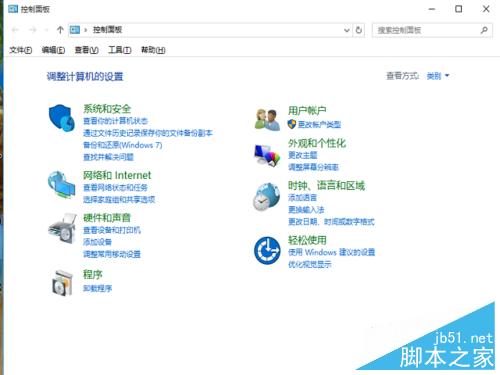Click 选择家庭组和共享选项 link
This screenshot has height=375, width=500.
point(119,199)
